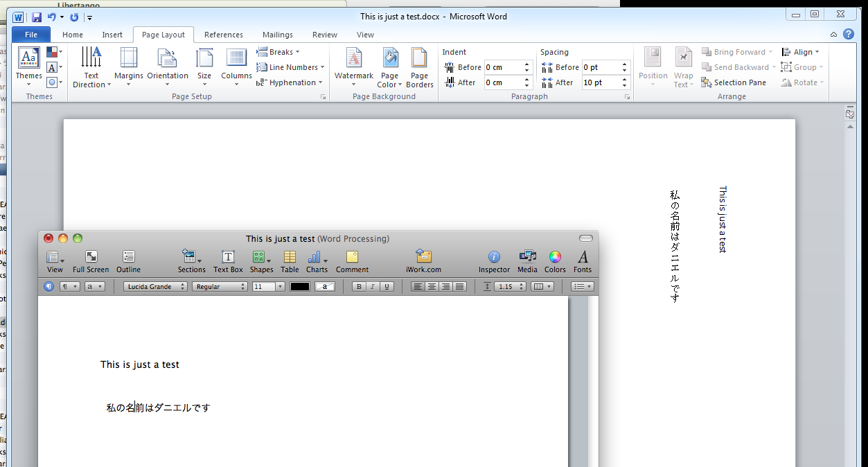868x467 pixels.
Task: Open the View menu in Pages toolbar
Action: click(x=55, y=262)
